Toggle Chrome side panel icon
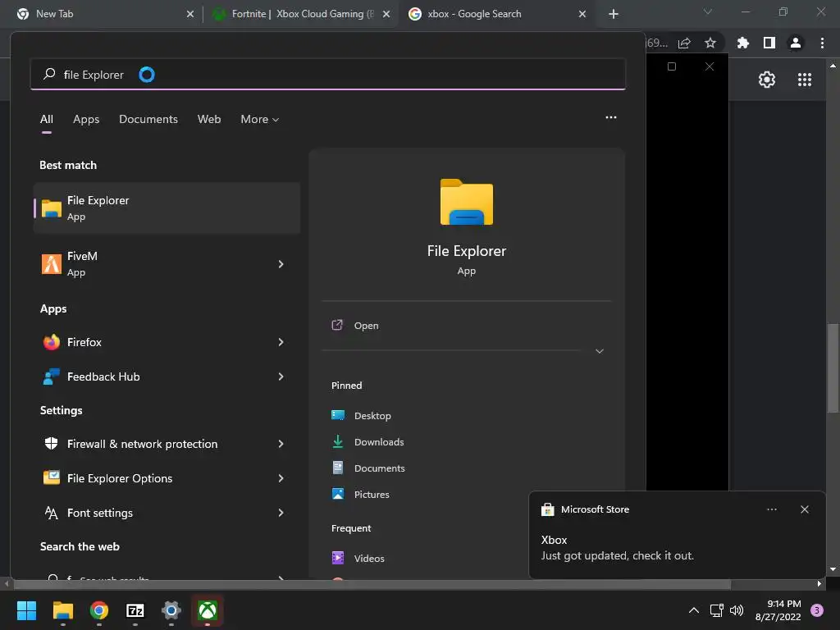The height and width of the screenshot is (630, 840). coord(769,43)
